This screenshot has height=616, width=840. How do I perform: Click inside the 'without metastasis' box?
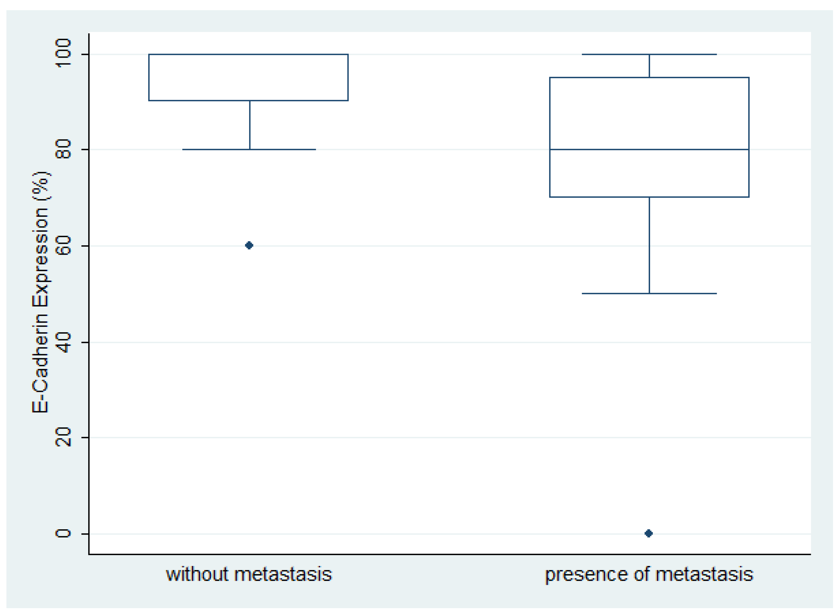click(x=248, y=77)
